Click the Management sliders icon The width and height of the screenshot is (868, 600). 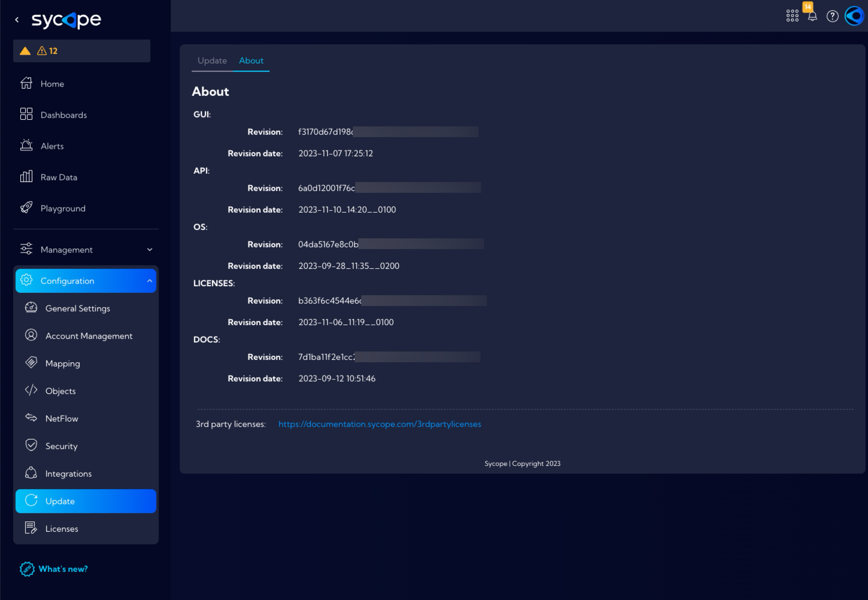26,249
